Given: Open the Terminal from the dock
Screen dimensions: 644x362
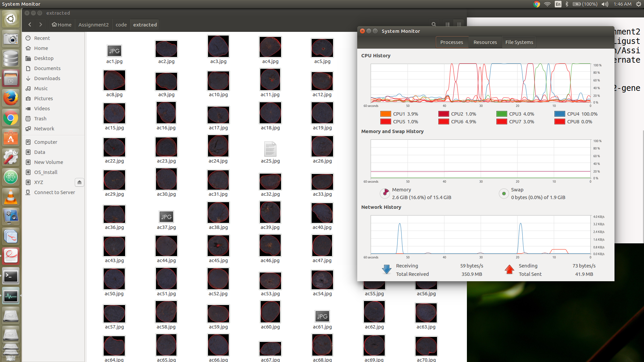Looking at the screenshot, I should [11, 277].
